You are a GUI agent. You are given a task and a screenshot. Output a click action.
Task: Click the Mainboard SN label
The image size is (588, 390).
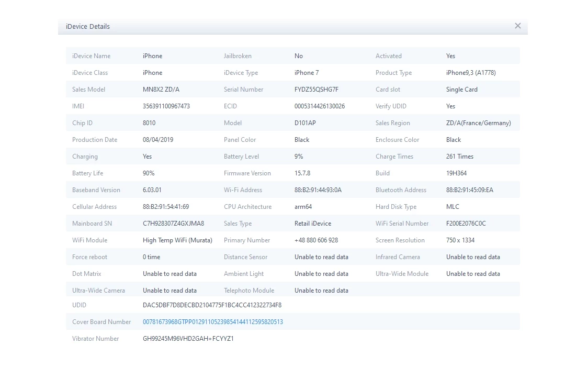92,224
